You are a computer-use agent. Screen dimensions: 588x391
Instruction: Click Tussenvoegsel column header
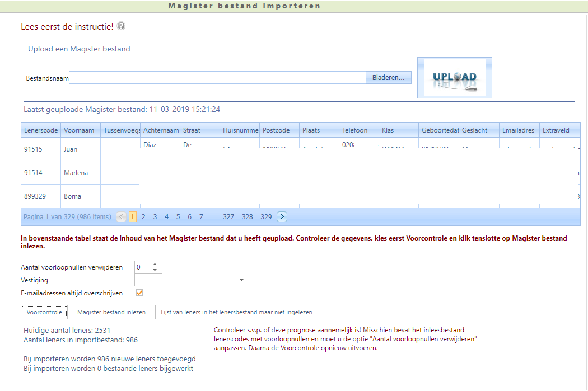click(x=120, y=130)
